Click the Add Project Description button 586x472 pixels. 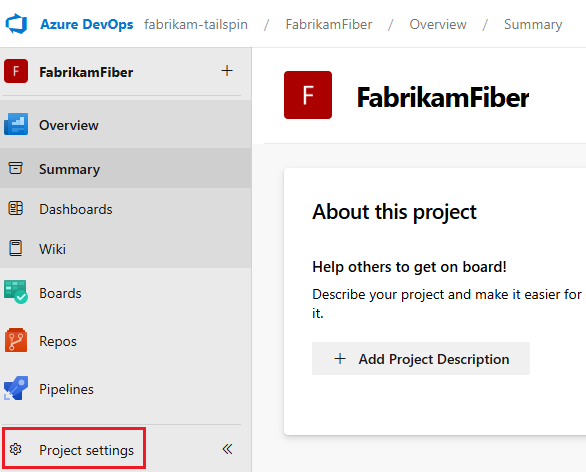click(x=421, y=358)
